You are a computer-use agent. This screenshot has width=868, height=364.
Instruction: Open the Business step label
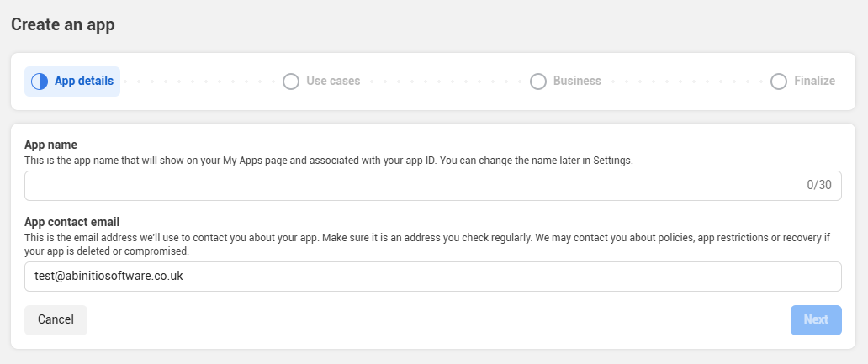[x=577, y=82]
